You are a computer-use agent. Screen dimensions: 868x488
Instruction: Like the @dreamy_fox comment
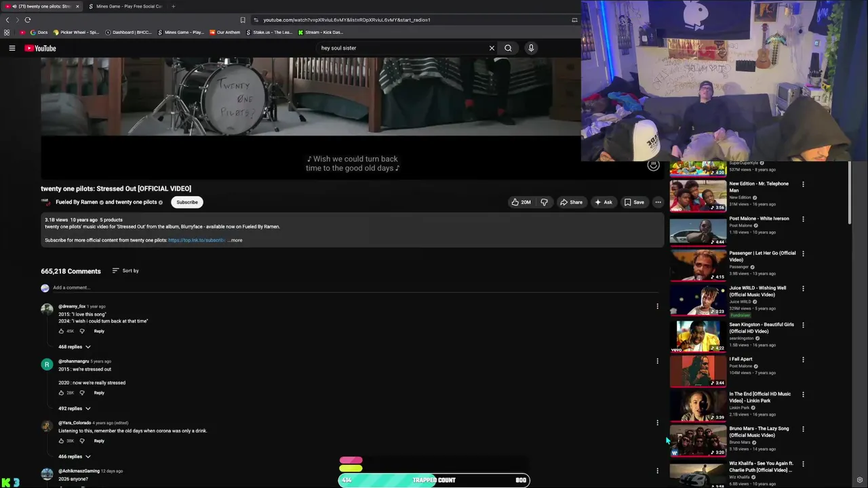pyautogui.click(x=61, y=331)
